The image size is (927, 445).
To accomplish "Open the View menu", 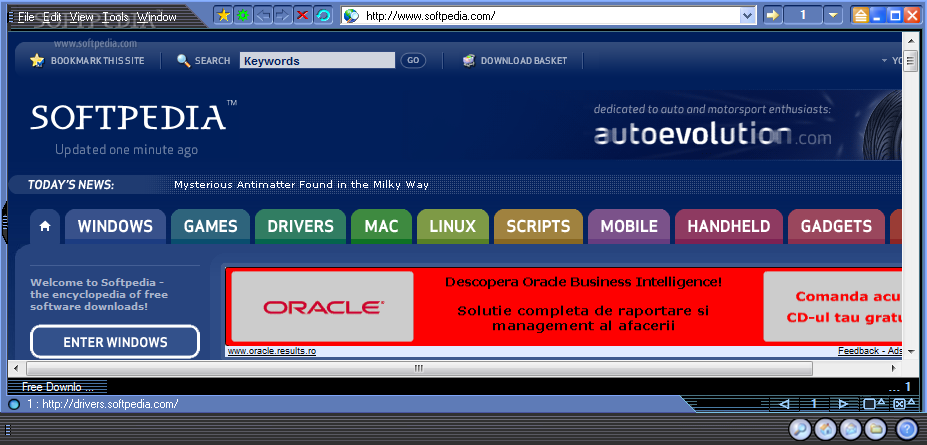I will (82, 17).
